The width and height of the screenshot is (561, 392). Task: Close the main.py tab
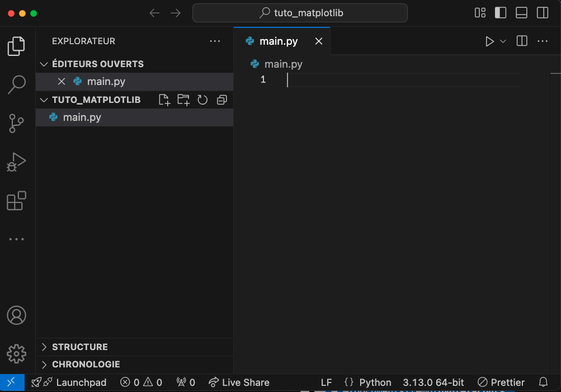tap(319, 41)
